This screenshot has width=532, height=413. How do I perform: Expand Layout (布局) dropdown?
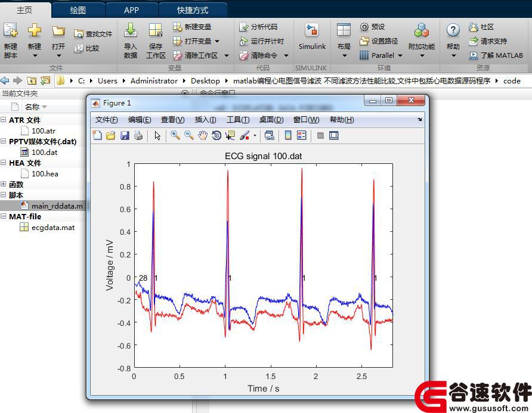[x=344, y=55]
